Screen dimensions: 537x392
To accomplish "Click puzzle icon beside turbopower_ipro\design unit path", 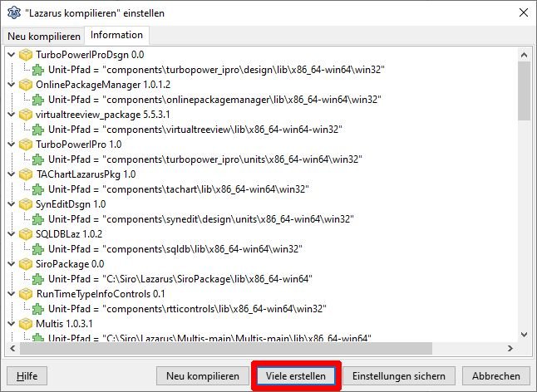I will pos(38,70).
